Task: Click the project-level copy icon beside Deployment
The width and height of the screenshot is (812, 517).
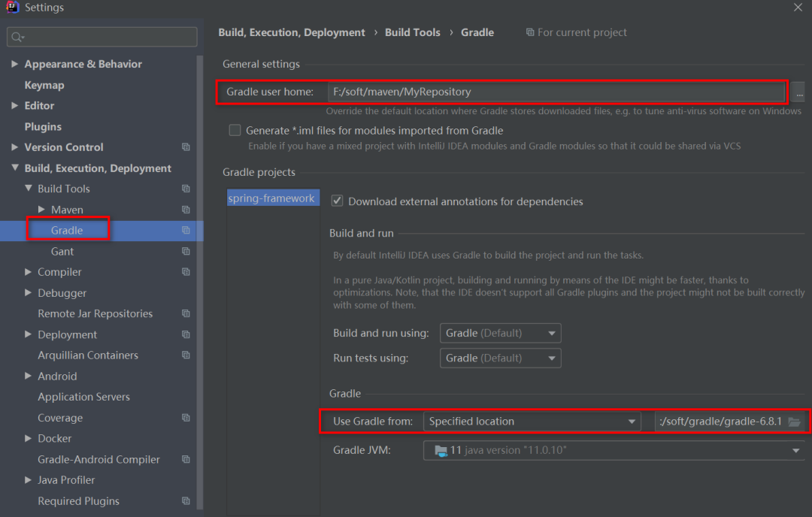Action: tap(186, 334)
